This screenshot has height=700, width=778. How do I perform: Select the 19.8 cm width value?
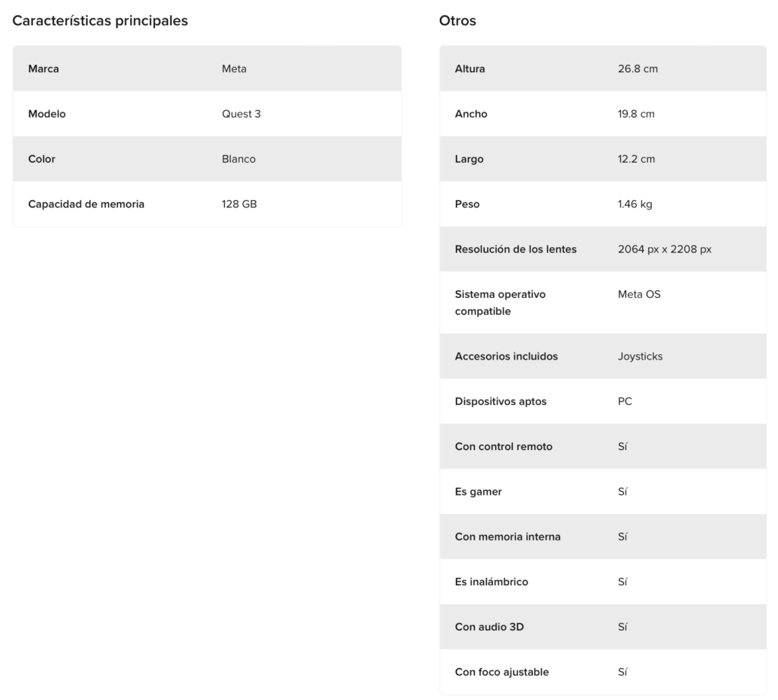pyautogui.click(x=636, y=114)
